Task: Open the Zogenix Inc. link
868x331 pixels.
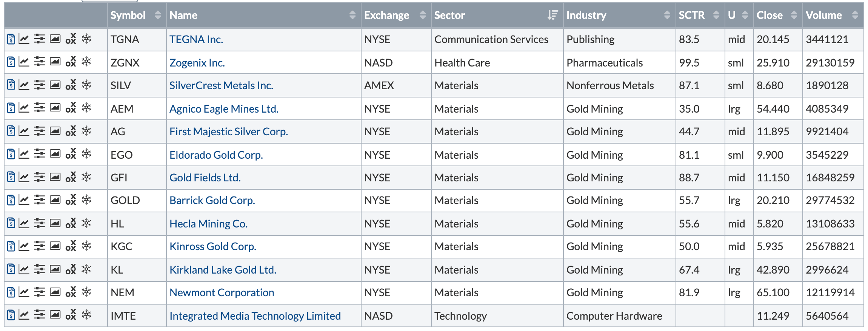Action: click(x=197, y=63)
